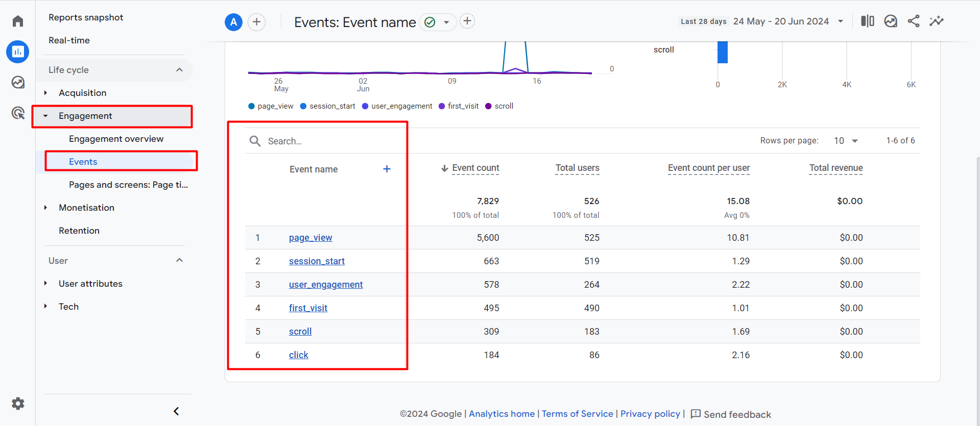Collapse the Life cycle section

tap(179, 70)
